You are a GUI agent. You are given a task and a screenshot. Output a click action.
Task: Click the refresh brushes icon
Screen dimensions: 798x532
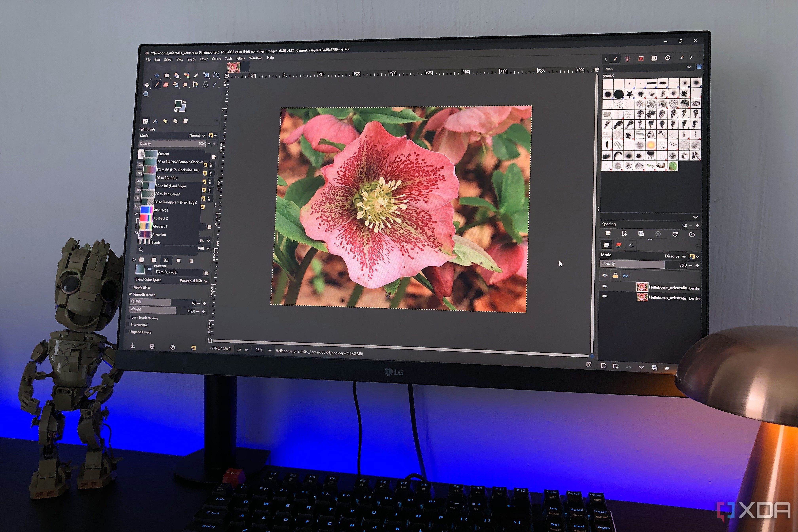point(675,234)
